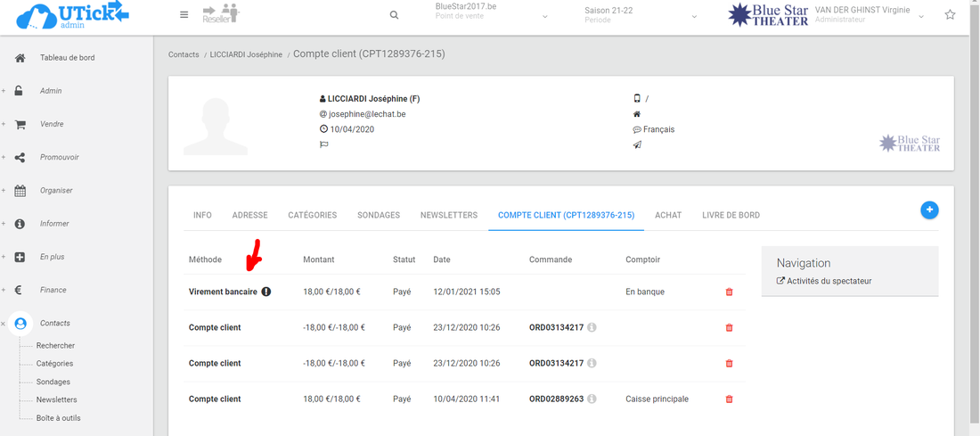Expand the Vendre sidebar section
Image resolution: width=980 pixels, height=436 pixels.
(x=52, y=124)
